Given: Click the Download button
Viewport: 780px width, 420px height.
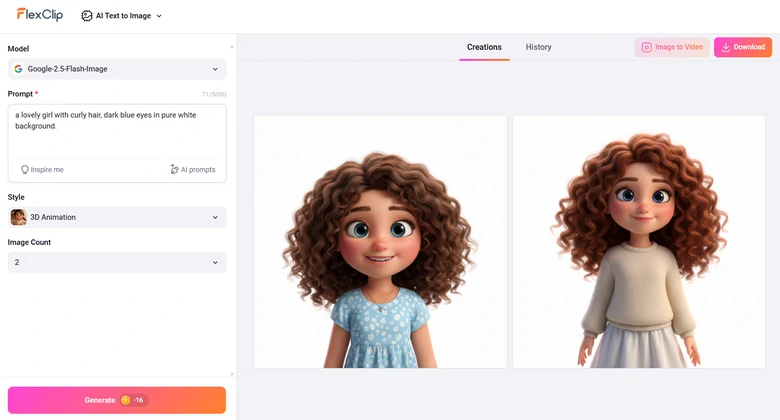Looking at the screenshot, I should [x=743, y=47].
